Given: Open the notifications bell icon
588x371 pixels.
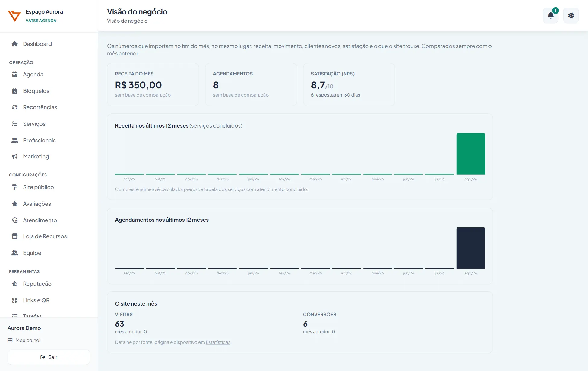Looking at the screenshot, I should point(551,15).
